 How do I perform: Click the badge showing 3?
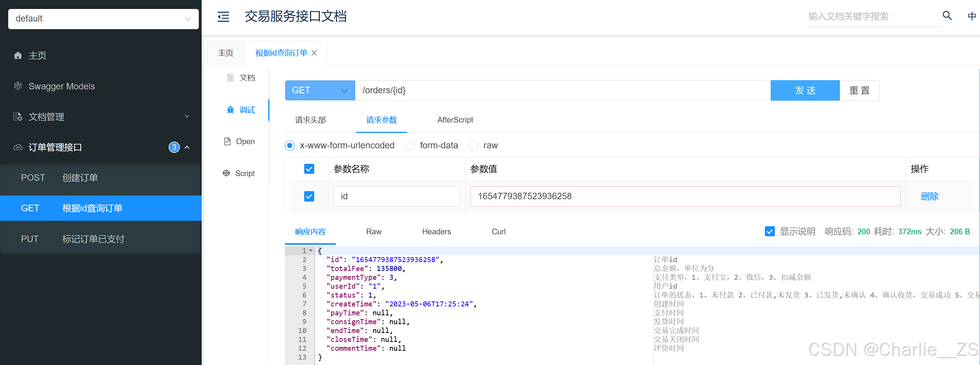point(174,147)
